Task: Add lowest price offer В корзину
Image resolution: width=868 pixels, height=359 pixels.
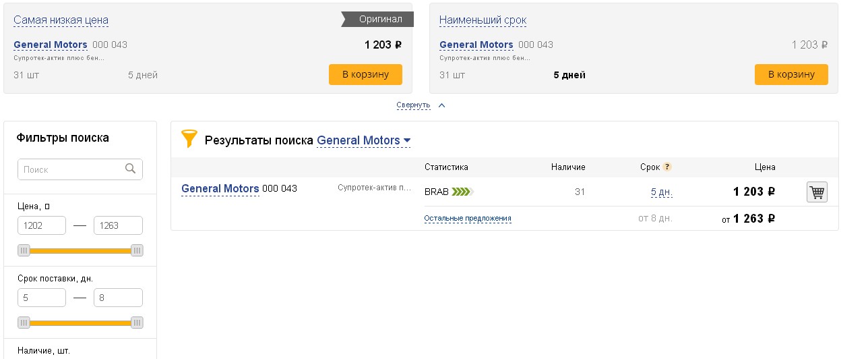Action: [x=365, y=74]
